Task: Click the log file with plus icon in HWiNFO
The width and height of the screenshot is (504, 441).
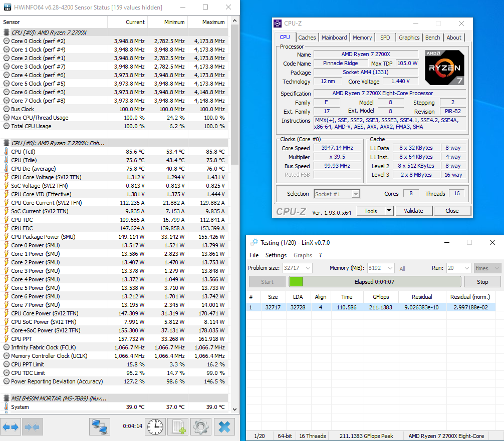Action: tap(179, 427)
